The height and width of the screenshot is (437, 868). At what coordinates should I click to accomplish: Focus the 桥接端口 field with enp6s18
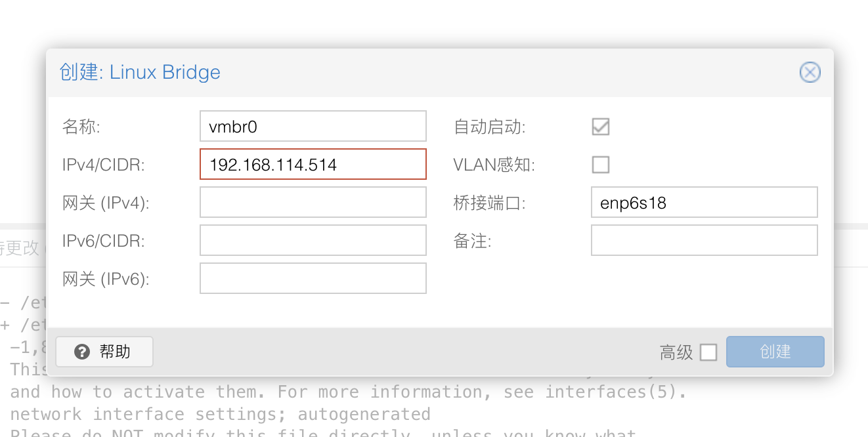tap(704, 202)
